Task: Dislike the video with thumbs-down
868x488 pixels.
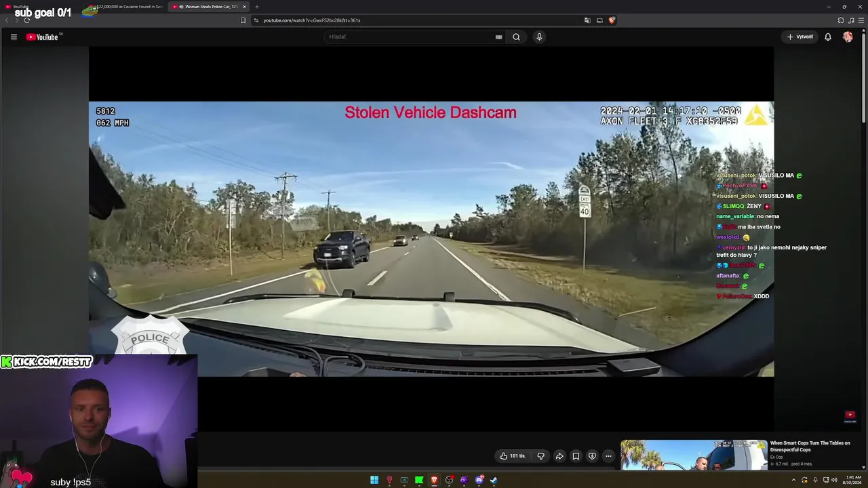Action: click(x=540, y=456)
